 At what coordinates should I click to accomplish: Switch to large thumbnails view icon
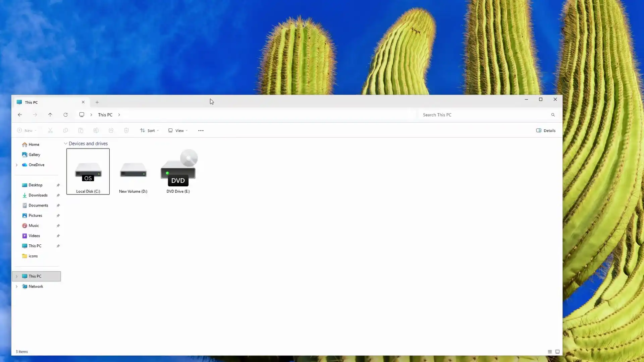[x=557, y=352]
